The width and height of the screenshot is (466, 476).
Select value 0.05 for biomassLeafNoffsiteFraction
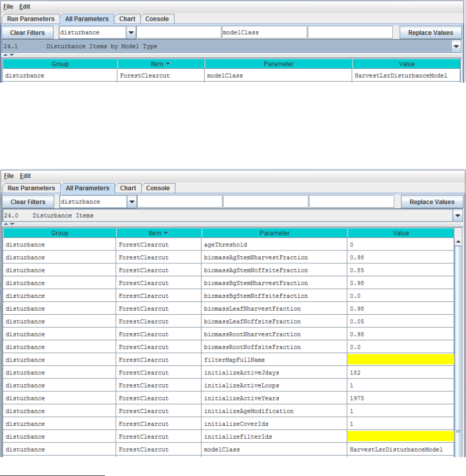401,322
